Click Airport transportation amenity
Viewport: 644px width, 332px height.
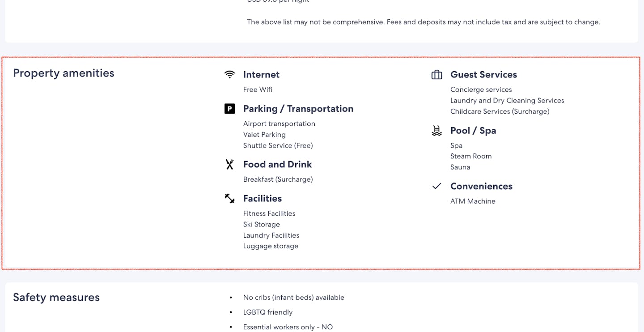pos(279,123)
